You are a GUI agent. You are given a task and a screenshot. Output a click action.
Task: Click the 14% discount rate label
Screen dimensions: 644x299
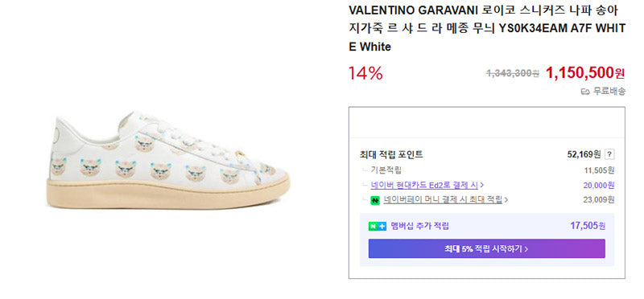click(365, 73)
